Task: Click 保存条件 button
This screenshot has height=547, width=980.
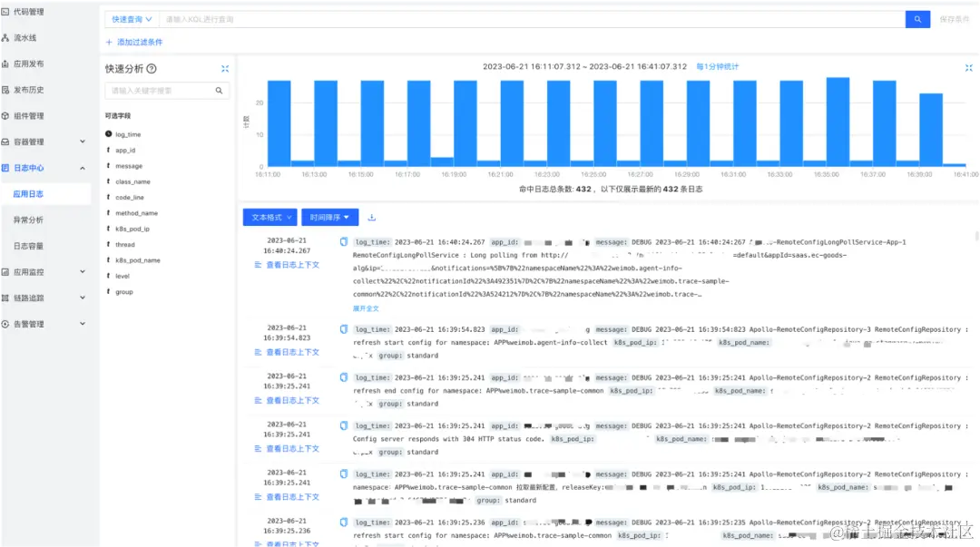Action: [x=955, y=19]
